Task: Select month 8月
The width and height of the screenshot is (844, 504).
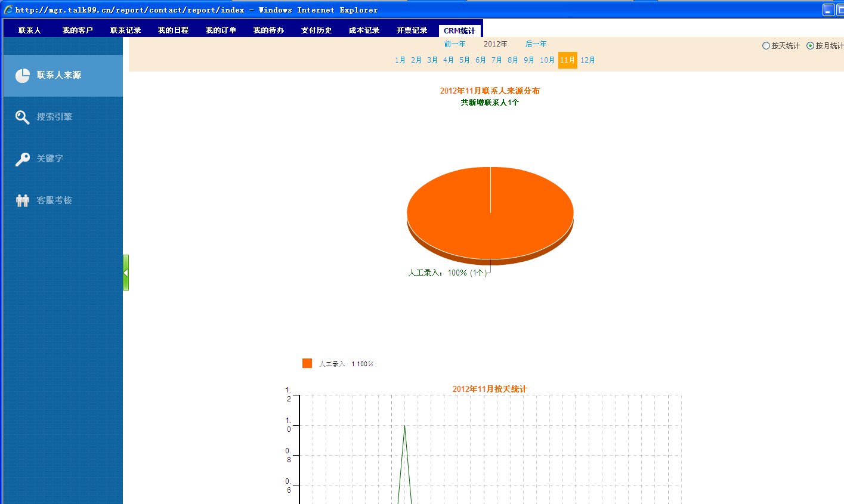Action: (513, 60)
